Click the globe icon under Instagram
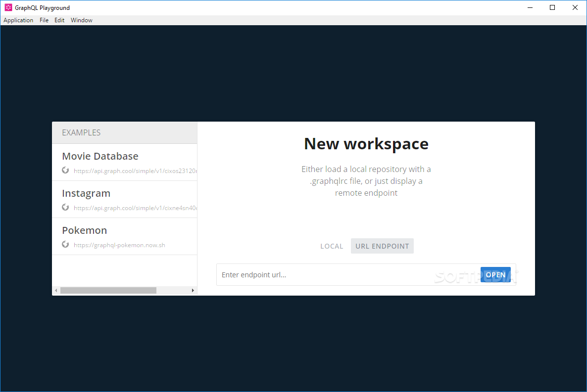 [x=65, y=207]
